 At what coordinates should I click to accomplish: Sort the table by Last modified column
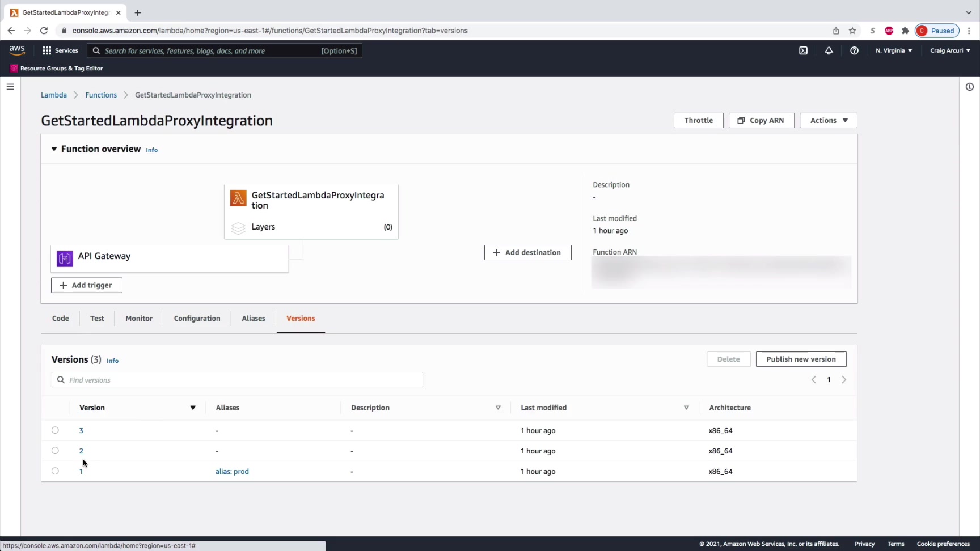(686, 408)
